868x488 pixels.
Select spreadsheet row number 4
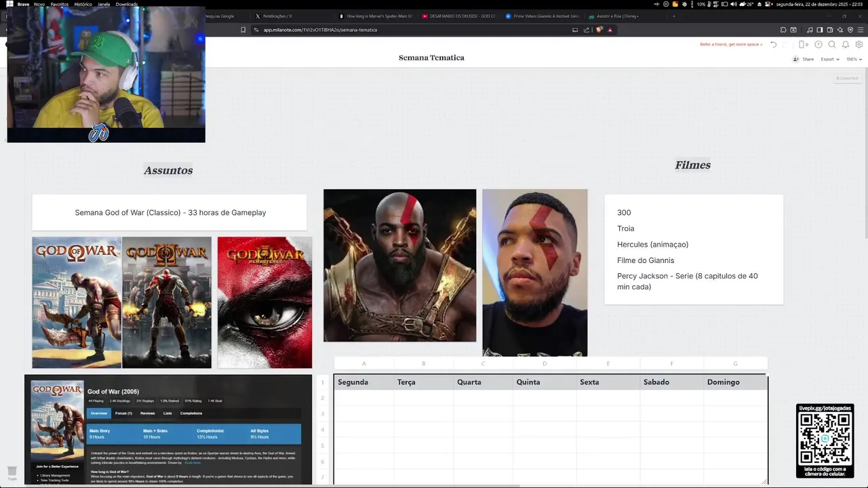tap(323, 430)
